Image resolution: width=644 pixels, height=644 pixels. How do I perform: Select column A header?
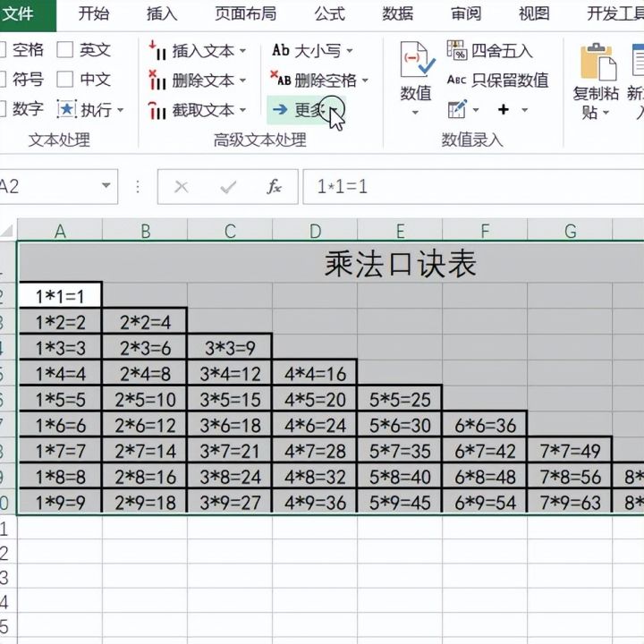click(x=60, y=231)
